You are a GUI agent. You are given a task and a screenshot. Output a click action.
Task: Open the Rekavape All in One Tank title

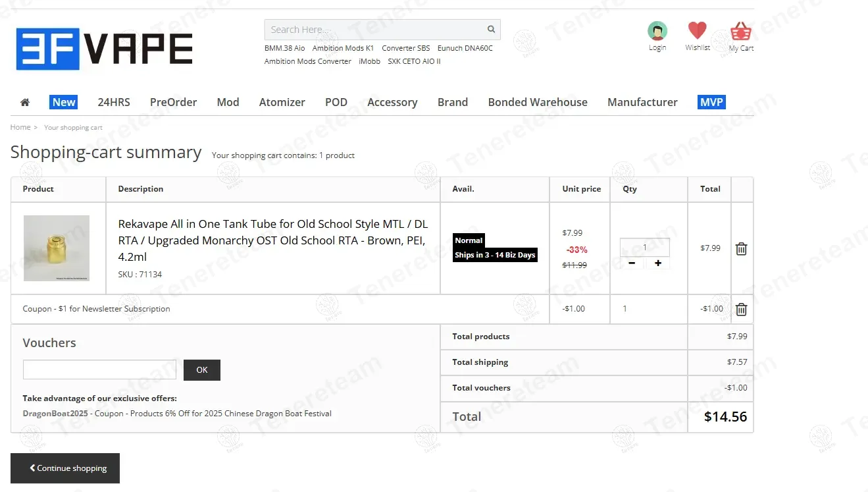(x=273, y=240)
